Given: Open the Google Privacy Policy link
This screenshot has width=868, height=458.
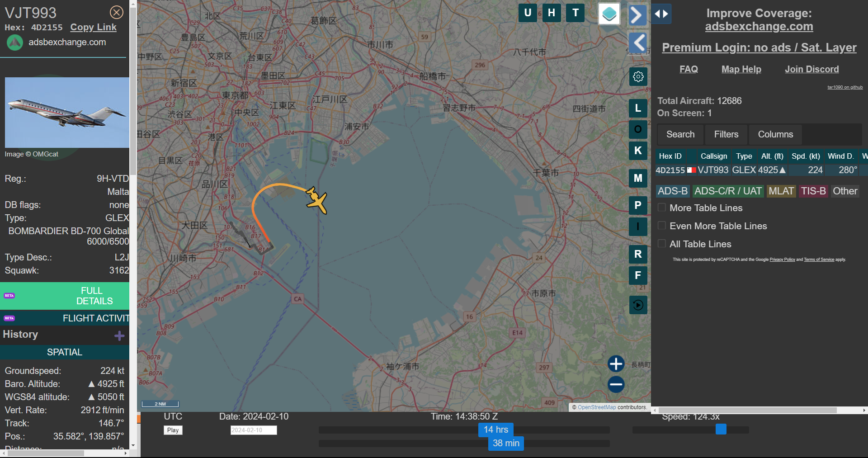Looking at the screenshot, I should click(782, 260).
